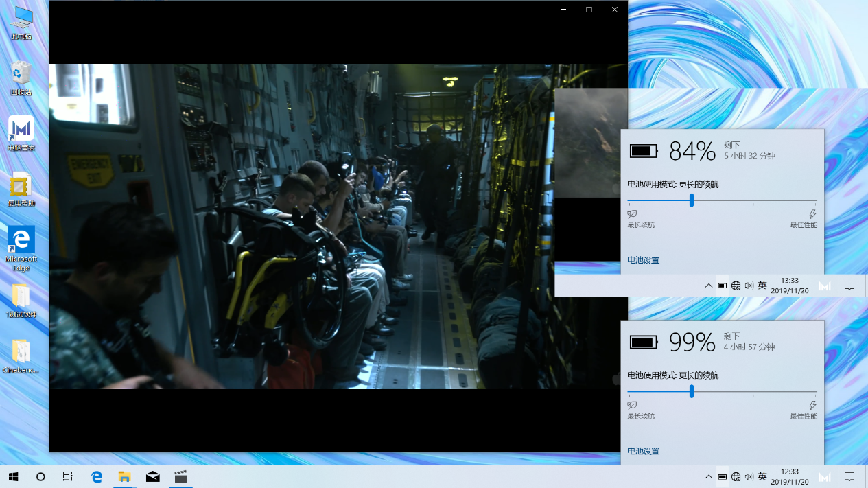The width and height of the screenshot is (868, 488).
Task: Click the 电脑管家 tray icon beside the 12:33 clock
Action: pos(825,477)
